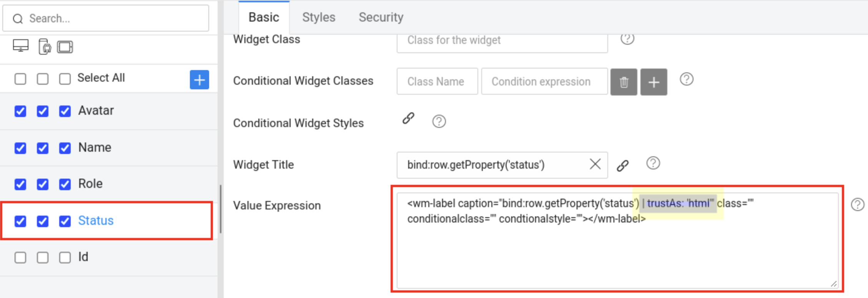This screenshot has height=298, width=868.
Task: Switch preview to tablet view icon
Action: tap(65, 46)
